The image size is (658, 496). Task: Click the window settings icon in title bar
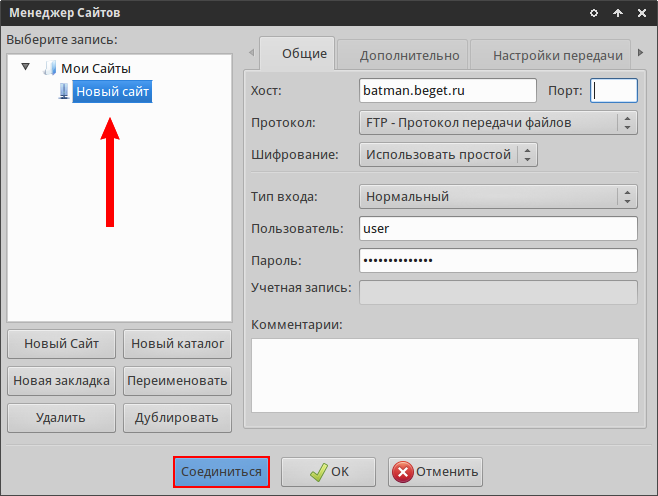pos(594,13)
